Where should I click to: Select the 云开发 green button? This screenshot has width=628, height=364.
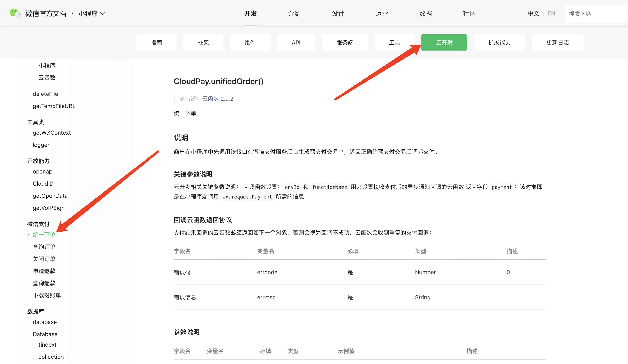(x=444, y=43)
